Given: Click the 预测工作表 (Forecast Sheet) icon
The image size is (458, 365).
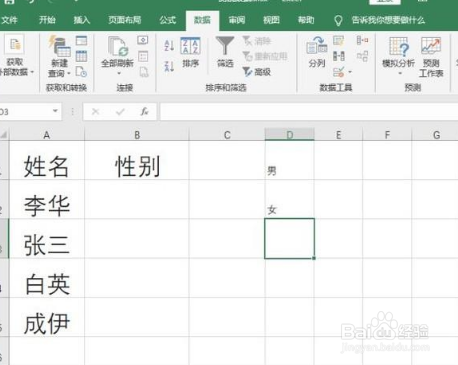Looking at the screenshot, I should click(431, 46).
